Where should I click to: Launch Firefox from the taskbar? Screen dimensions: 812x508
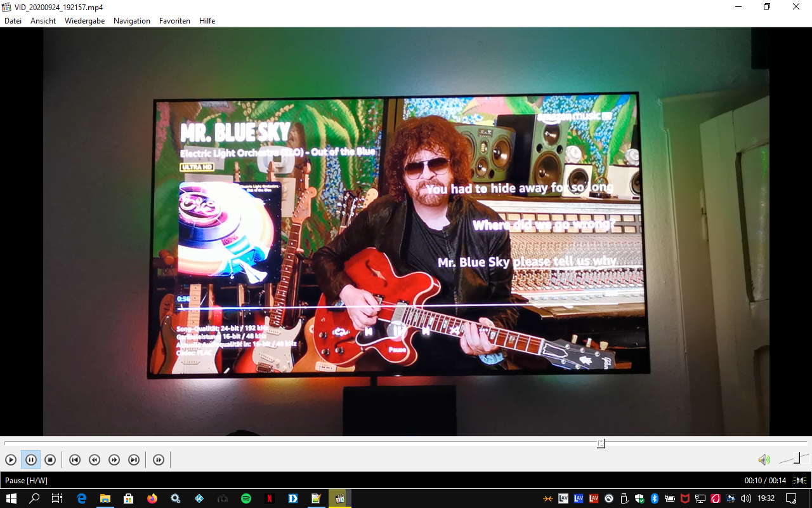pyautogui.click(x=152, y=498)
